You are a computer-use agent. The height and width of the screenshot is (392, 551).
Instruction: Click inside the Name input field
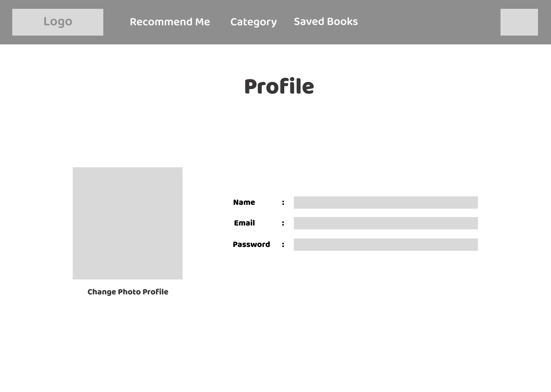(x=386, y=203)
